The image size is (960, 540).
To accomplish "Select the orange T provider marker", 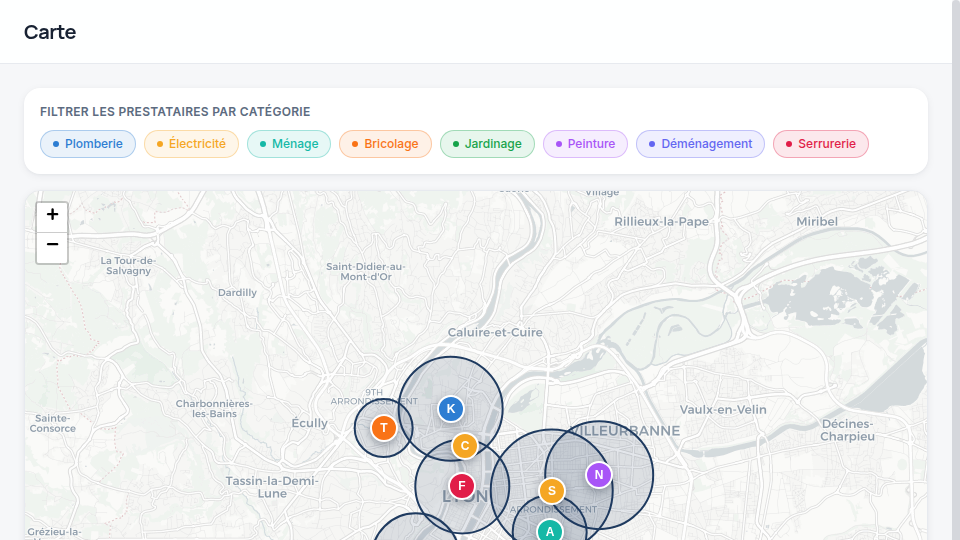I will [384, 428].
